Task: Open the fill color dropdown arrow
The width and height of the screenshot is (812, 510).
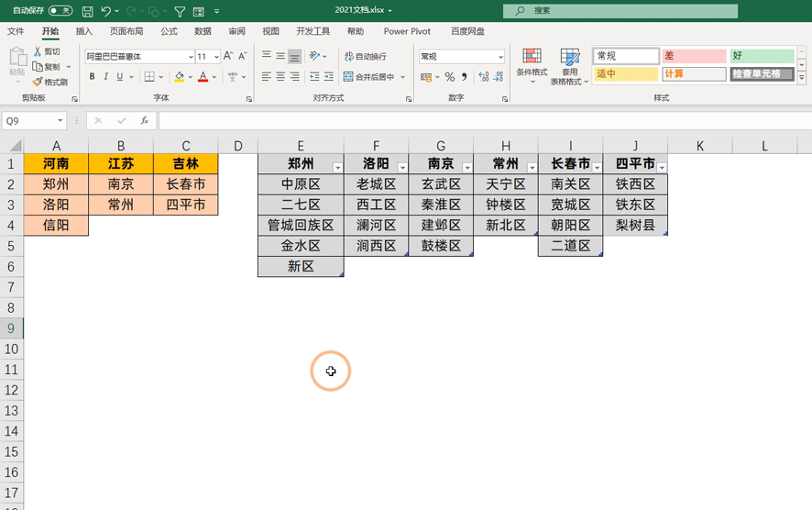Action: (x=191, y=77)
